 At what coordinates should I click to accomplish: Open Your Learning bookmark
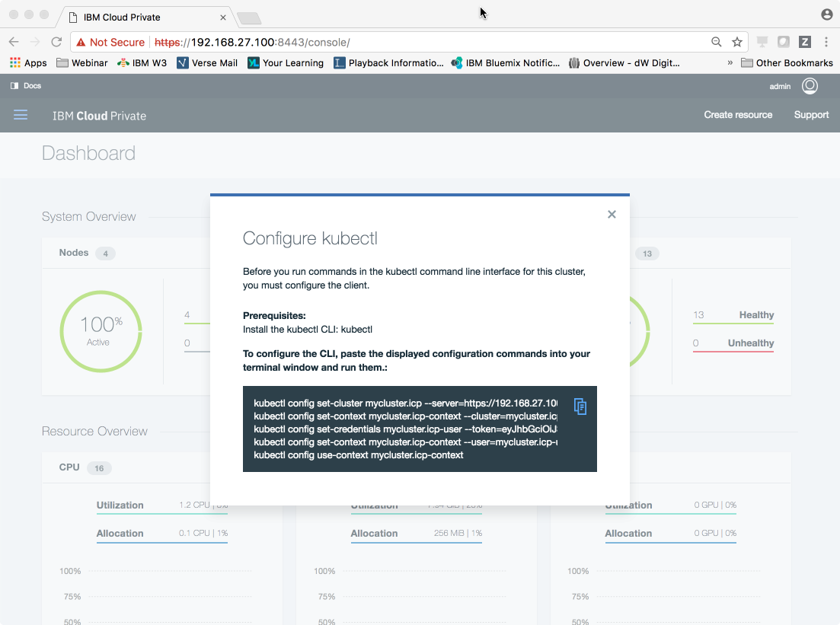pos(286,62)
